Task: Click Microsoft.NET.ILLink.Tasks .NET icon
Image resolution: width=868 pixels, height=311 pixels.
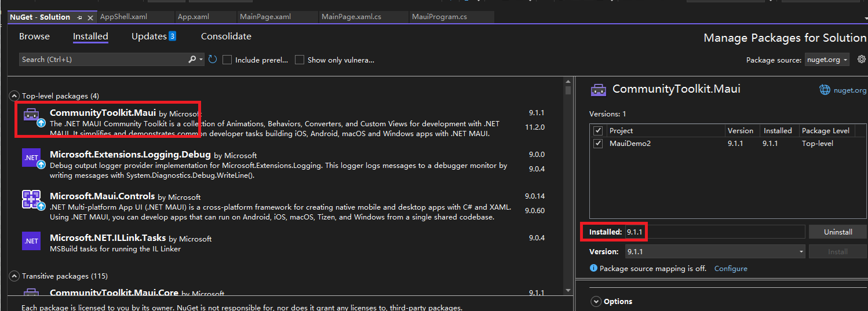Action: point(31,240)
